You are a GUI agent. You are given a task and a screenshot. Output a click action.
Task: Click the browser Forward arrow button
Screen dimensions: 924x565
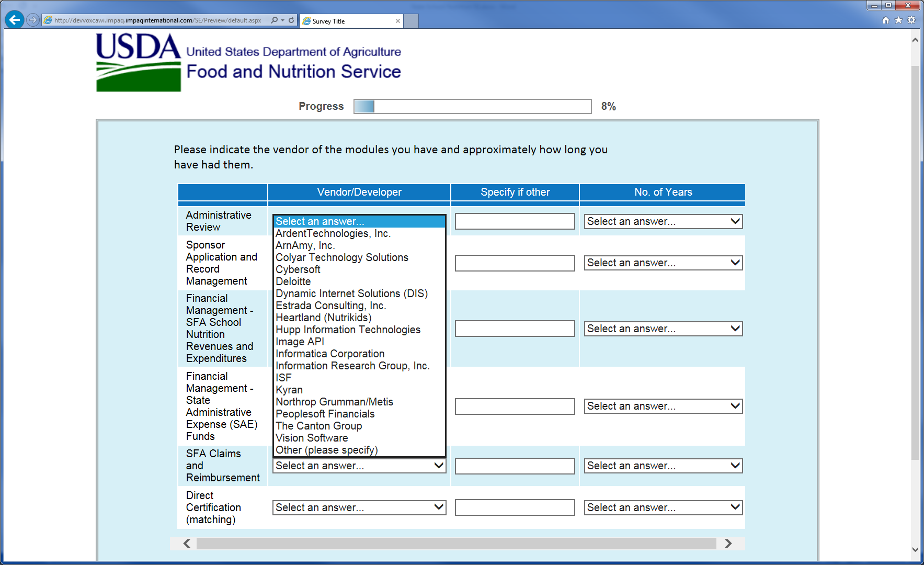pos(33,20)
